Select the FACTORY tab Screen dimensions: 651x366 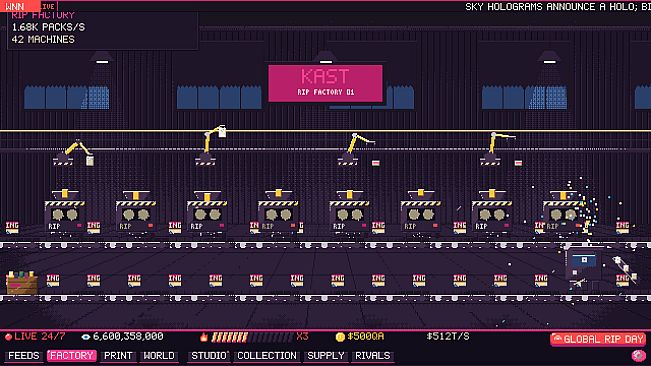click(71, 356)
